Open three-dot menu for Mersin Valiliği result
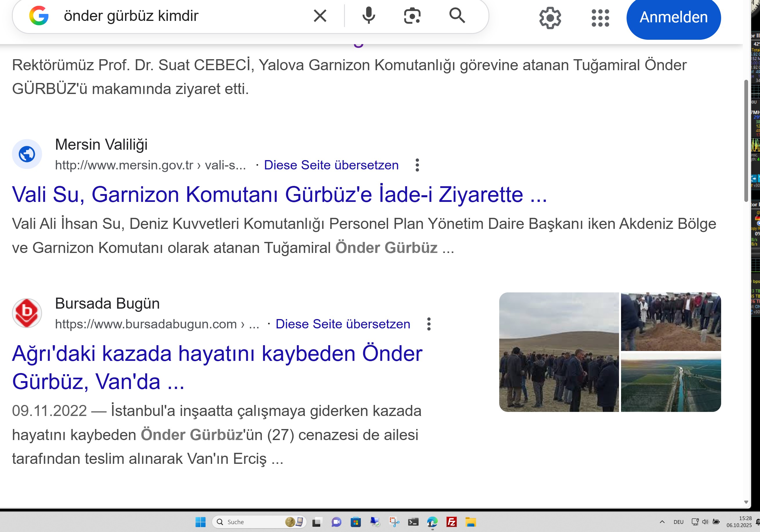This screenshot has height=532, width=760. point(417,165)
